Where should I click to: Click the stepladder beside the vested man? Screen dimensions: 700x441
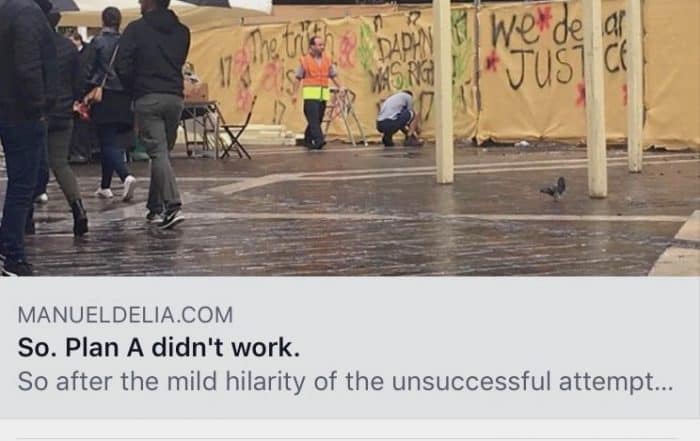[x=345, y=116]
